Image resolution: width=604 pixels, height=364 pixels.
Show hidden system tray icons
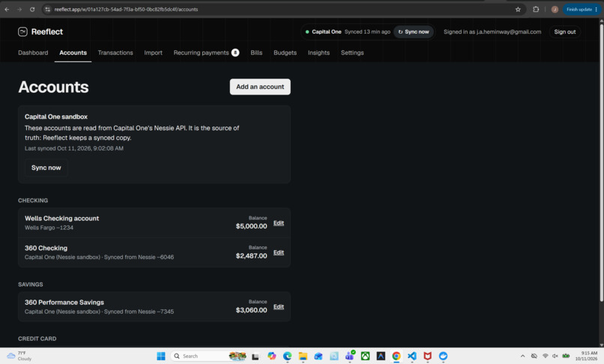tap(522, 356)
